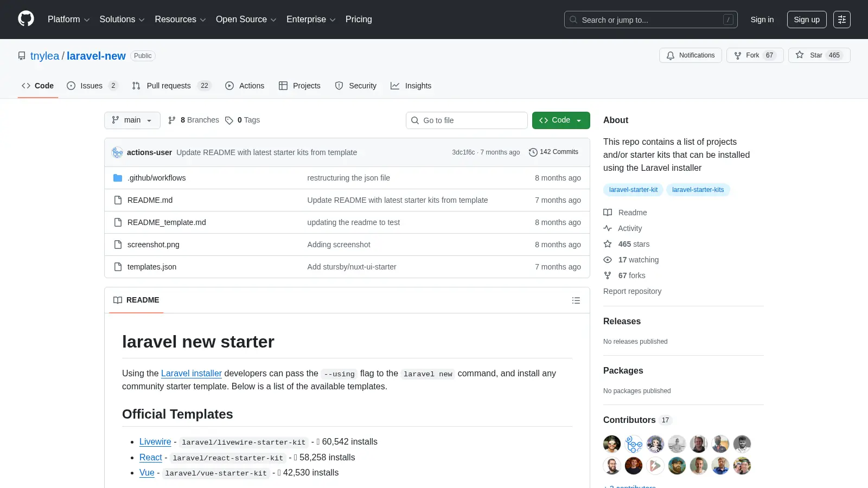Click Report repository
This screenshot has height=488, width=868.
(632, 291)
